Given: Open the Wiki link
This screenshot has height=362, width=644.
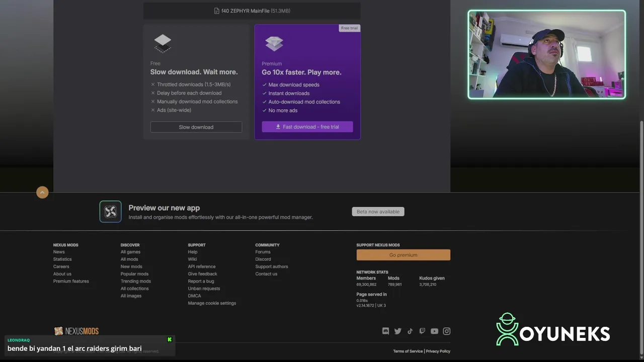Looking at the screenshot, I should (x=192, y=259).
